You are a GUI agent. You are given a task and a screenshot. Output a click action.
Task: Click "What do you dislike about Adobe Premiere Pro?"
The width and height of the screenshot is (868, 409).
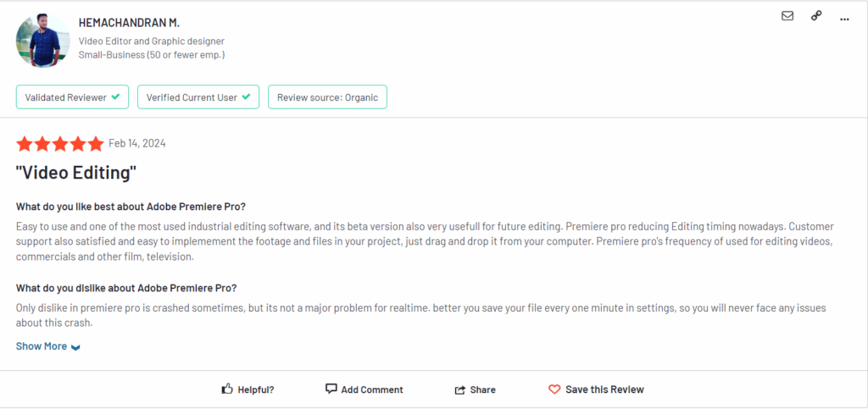pyautogui.click(x=126, y=288)
